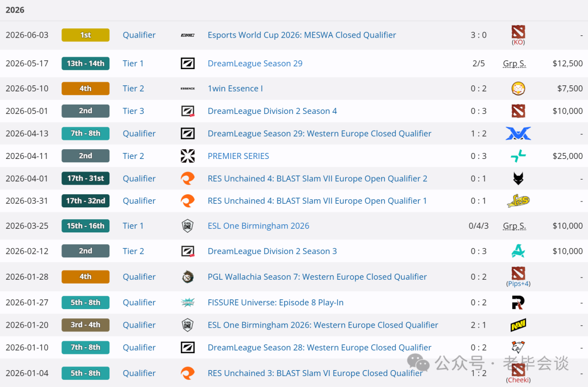Open PREMIER SERIES tournament link
Screen dimensions: 588x387
(x=238, y=156)
